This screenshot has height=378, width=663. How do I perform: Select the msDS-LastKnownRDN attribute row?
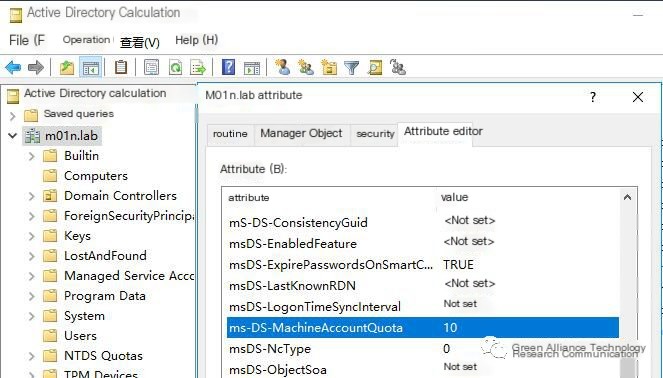click(423, 285)
